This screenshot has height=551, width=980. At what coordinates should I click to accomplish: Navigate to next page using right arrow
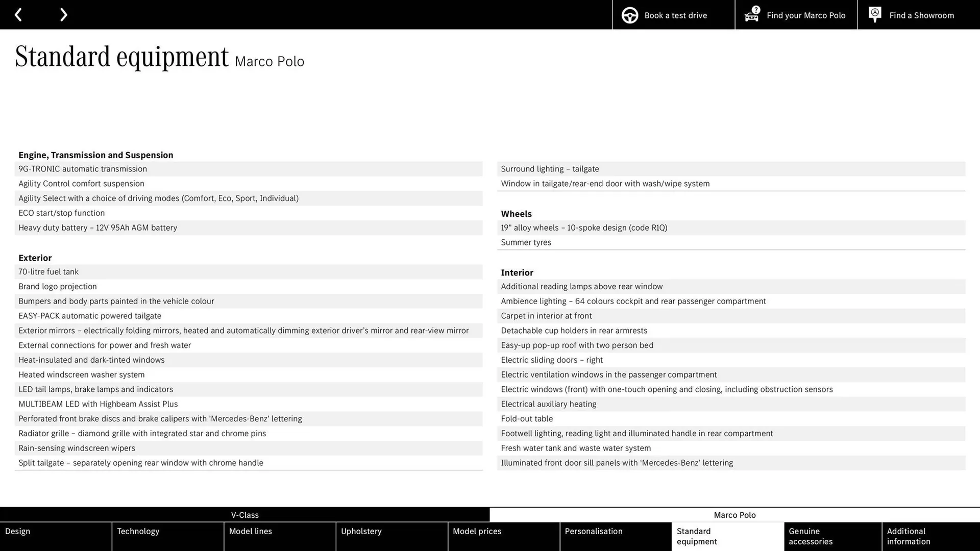64,14
